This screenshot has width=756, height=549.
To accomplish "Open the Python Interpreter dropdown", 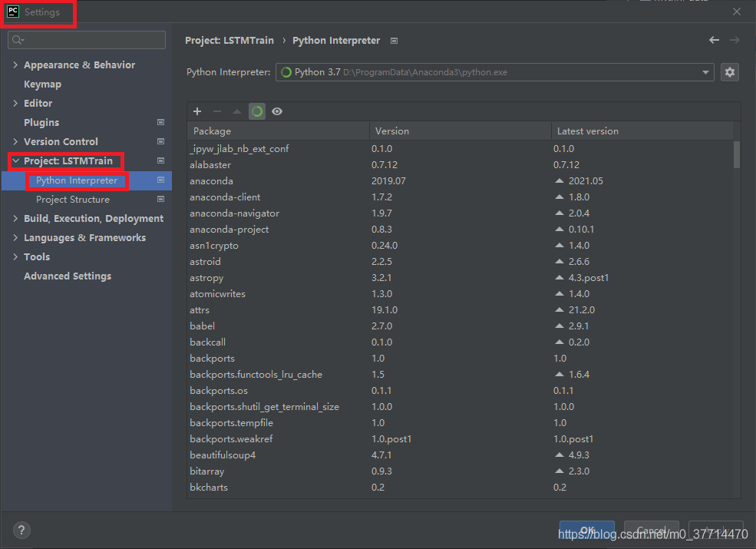I will pos(705,72).
